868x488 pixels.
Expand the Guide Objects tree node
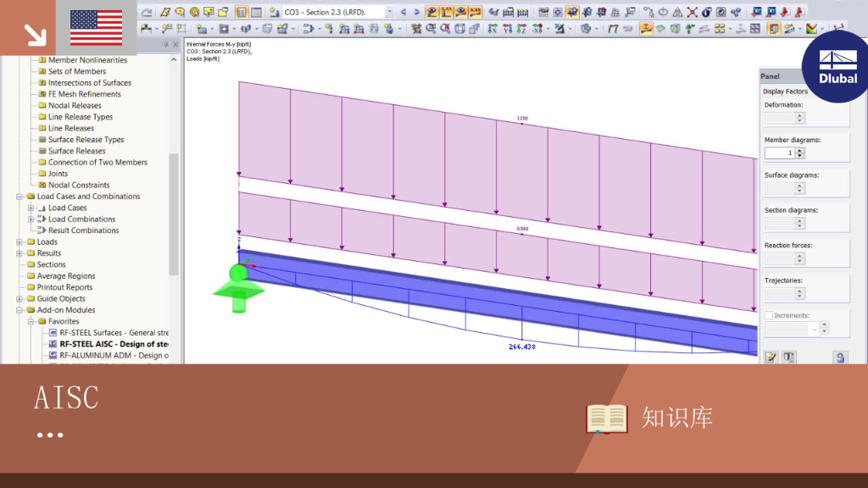[19, 299]
